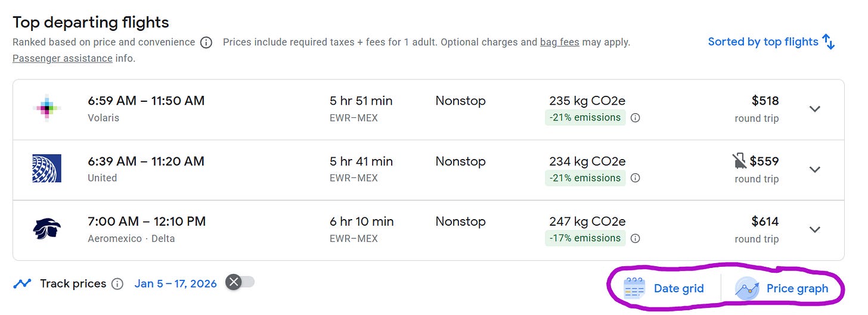Click info icon next to Ranked based on price
Viewport: 868px width, 315px height.
coord(206,42)
